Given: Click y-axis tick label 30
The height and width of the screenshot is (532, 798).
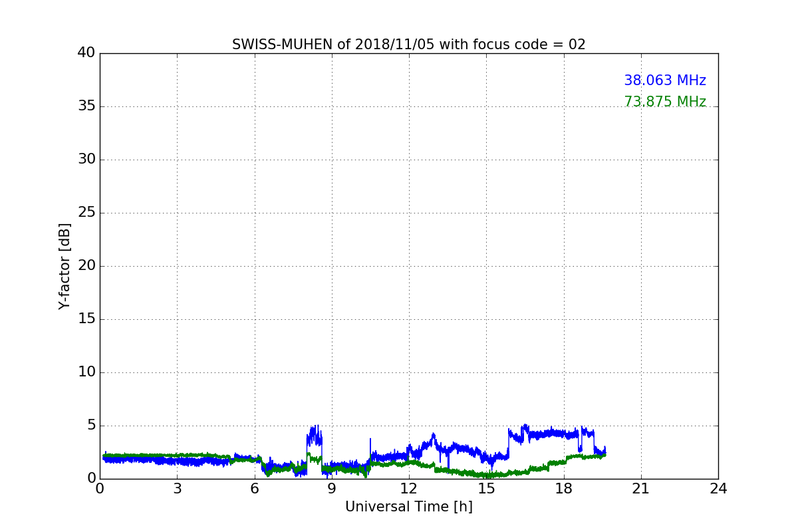Looking at the screenshot, I should point(86,160).
